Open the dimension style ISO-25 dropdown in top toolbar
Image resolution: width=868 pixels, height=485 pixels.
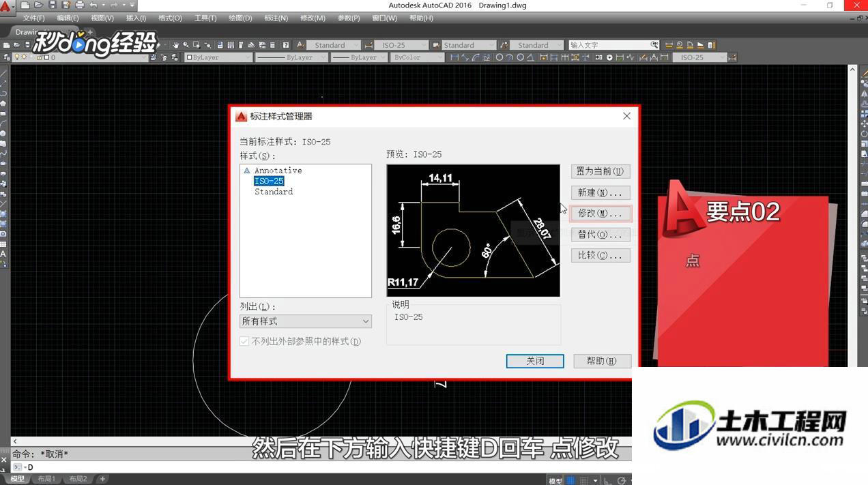click(x=401, y=45)
